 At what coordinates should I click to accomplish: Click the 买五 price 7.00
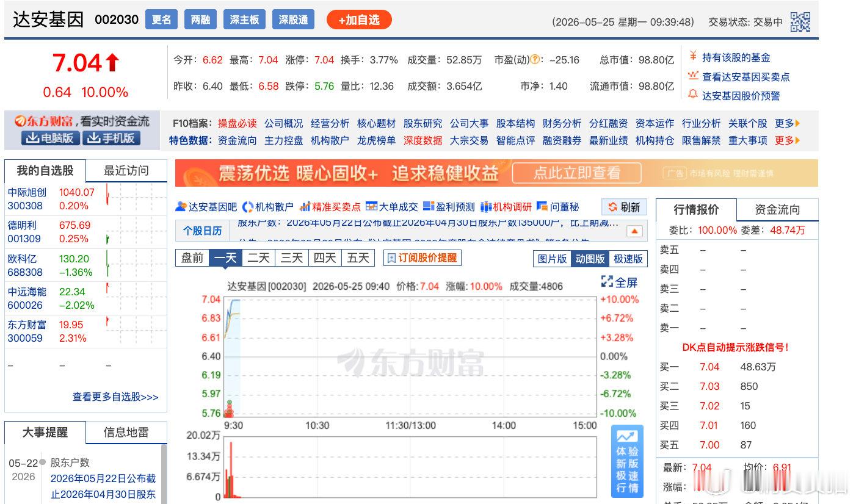(709, 445)
